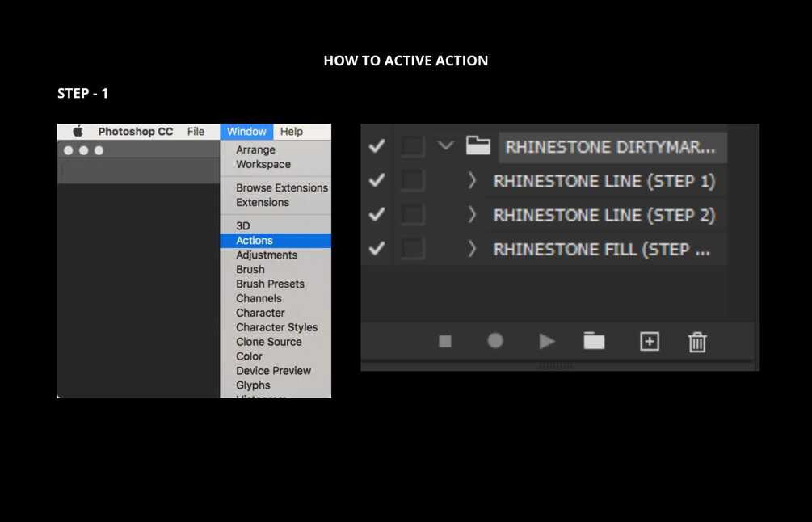
Task: Choose Workspace from the Window menu
Action: pyautogui.click(x=263, y=164)
